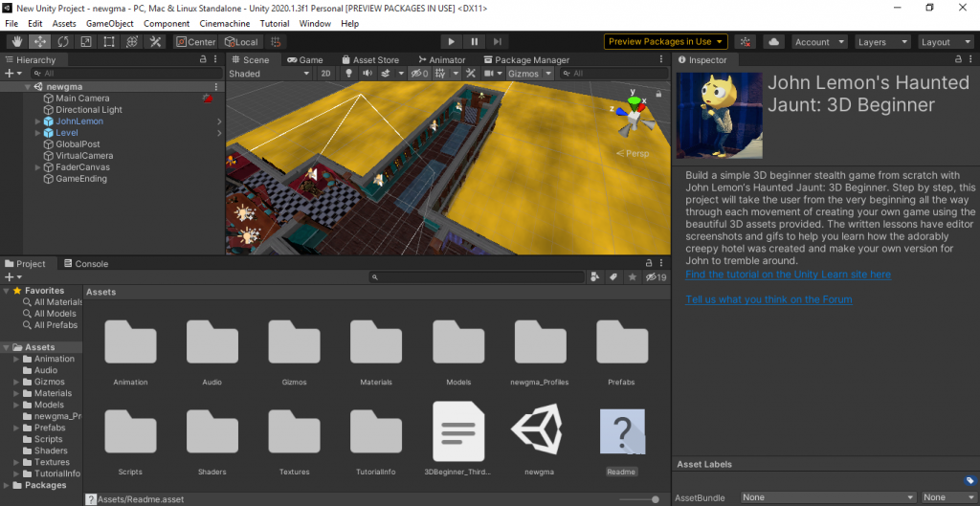Click the Search by Label icon in Project
This screenshot has height=506, width=980.
(613, 276)
